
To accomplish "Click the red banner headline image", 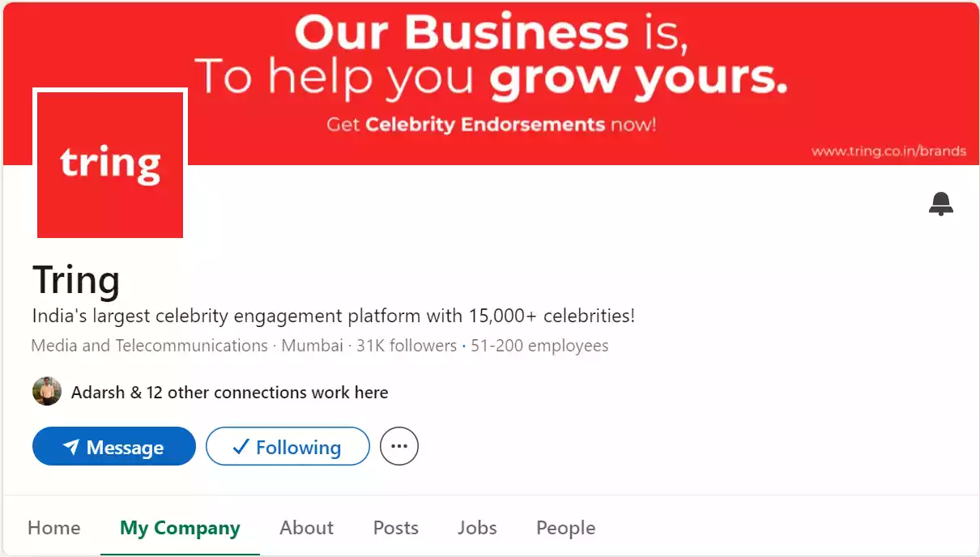I will (490, 53).
